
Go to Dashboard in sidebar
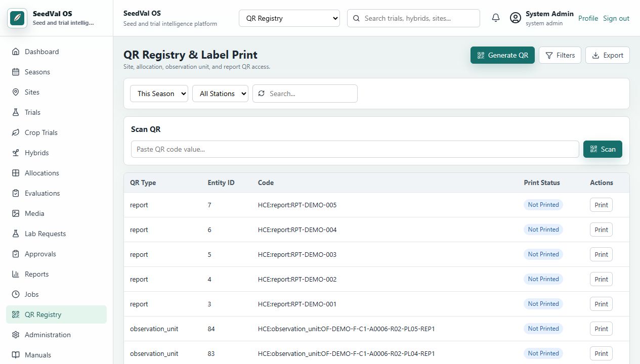56,52
